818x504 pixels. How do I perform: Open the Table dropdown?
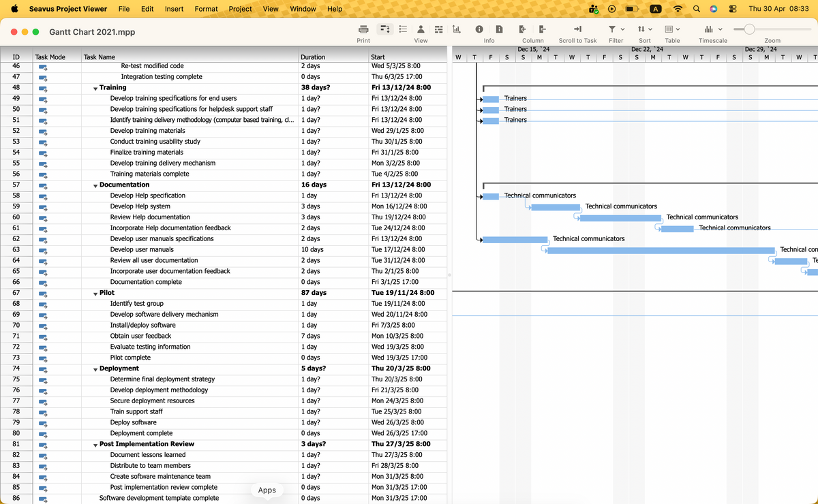672,29
